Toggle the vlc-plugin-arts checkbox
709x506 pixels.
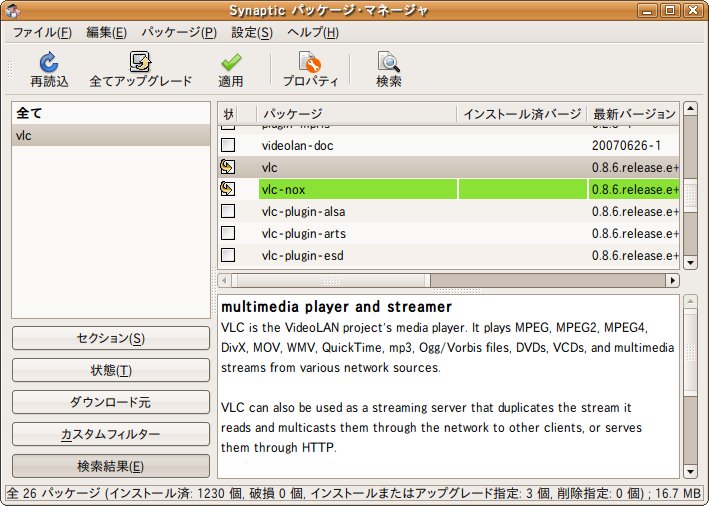[x=228, y=233]
